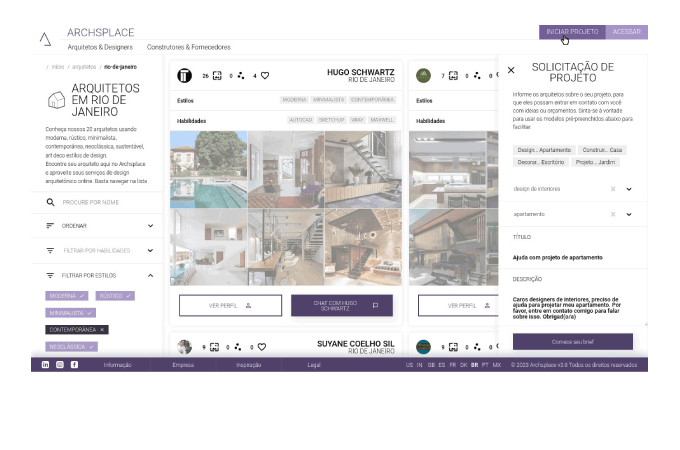This screenshot has width=680, height=450.
Task: Close the Solicitação de Projeto panel
Action: click(x=511, y=70)
